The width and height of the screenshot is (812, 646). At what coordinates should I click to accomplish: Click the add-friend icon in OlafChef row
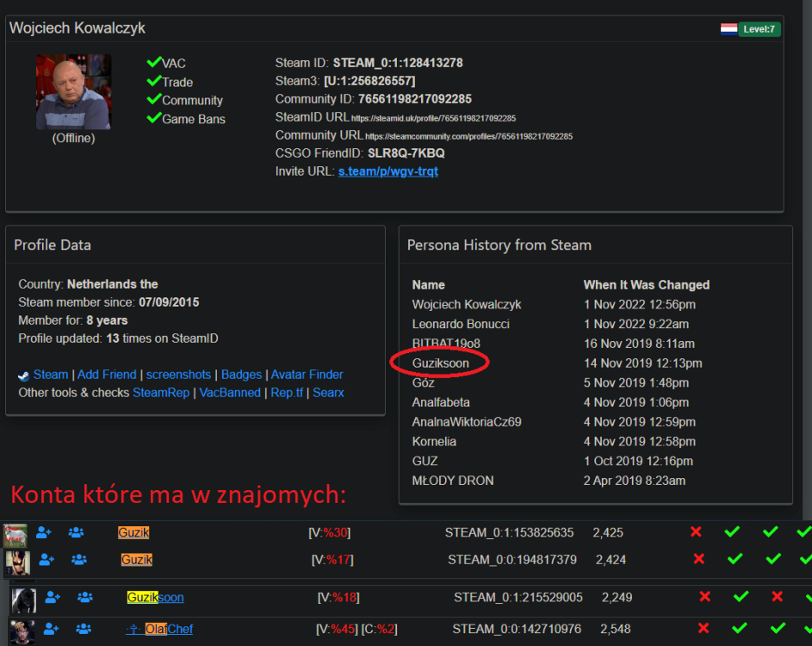pyautogui.click(x=51, y=629)
